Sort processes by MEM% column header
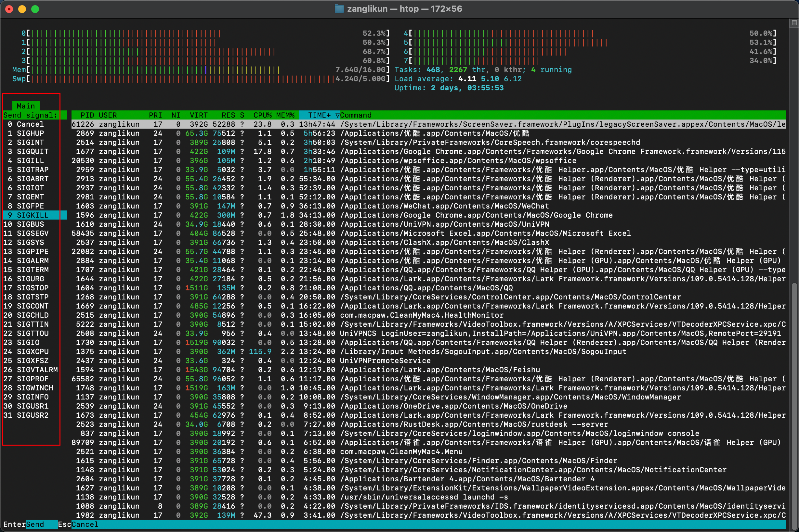This screenshot has height=532, width=799. pyautogui.click(x=285, y=115)
